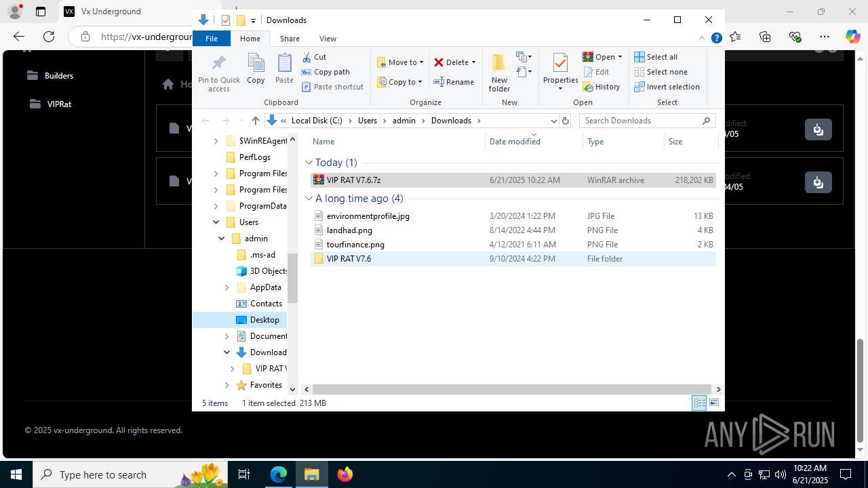
Task: Open the Open button dropdown
Action: (620, 57)
